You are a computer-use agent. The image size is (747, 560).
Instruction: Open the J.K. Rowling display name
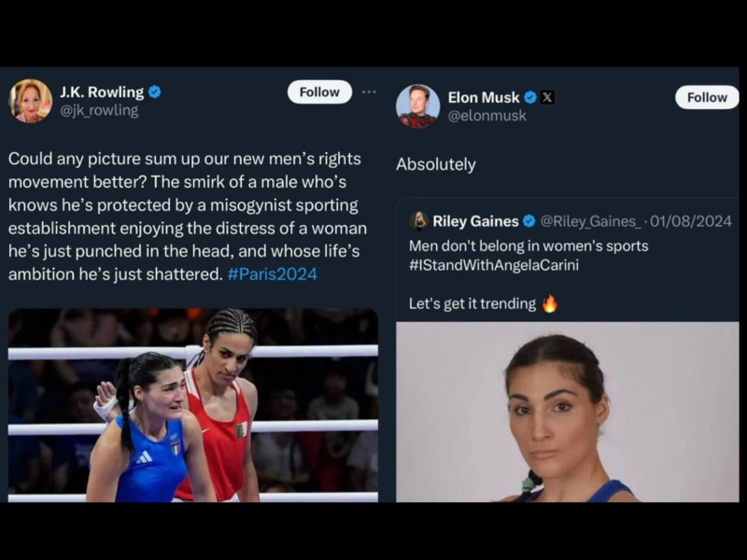pos(102,91)
